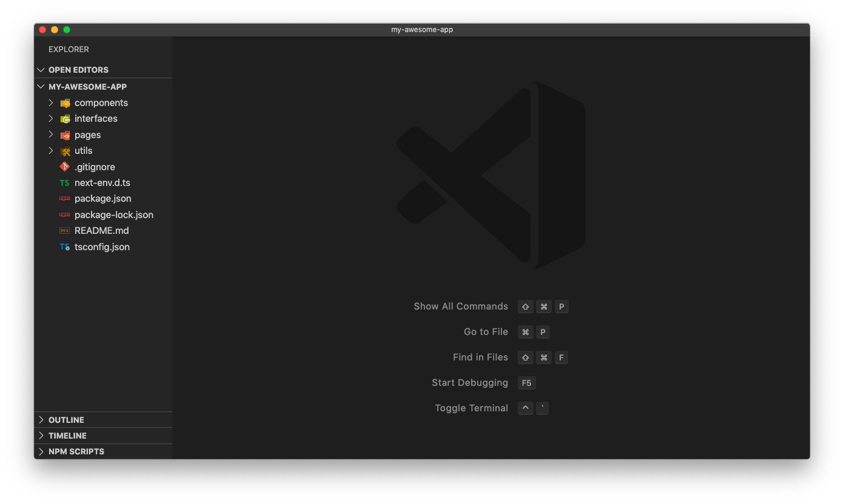Expand the pages folder chevron
The width and height of the screenshot is (844, 504).
(51, 134)
